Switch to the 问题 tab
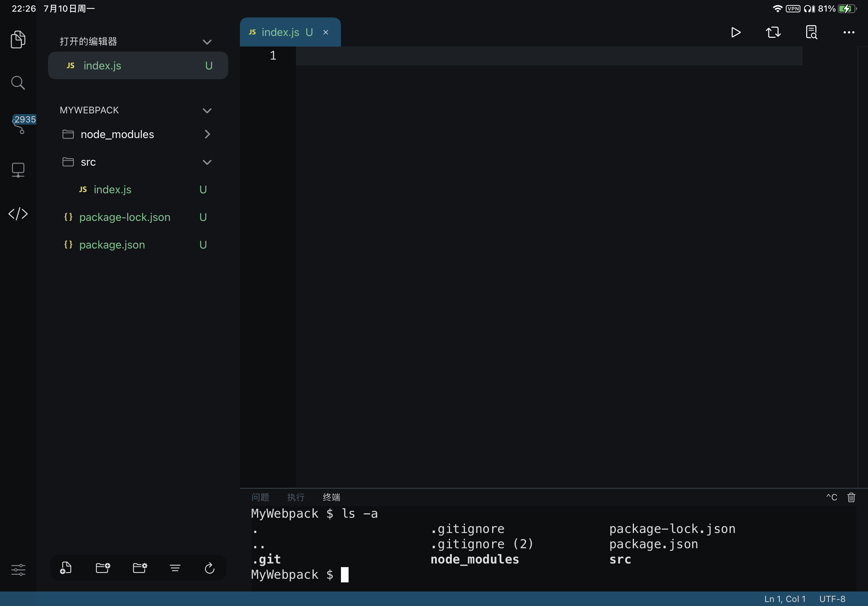This screenshot has height=606, width=868. pyautogui.click(x=260, y=497)
